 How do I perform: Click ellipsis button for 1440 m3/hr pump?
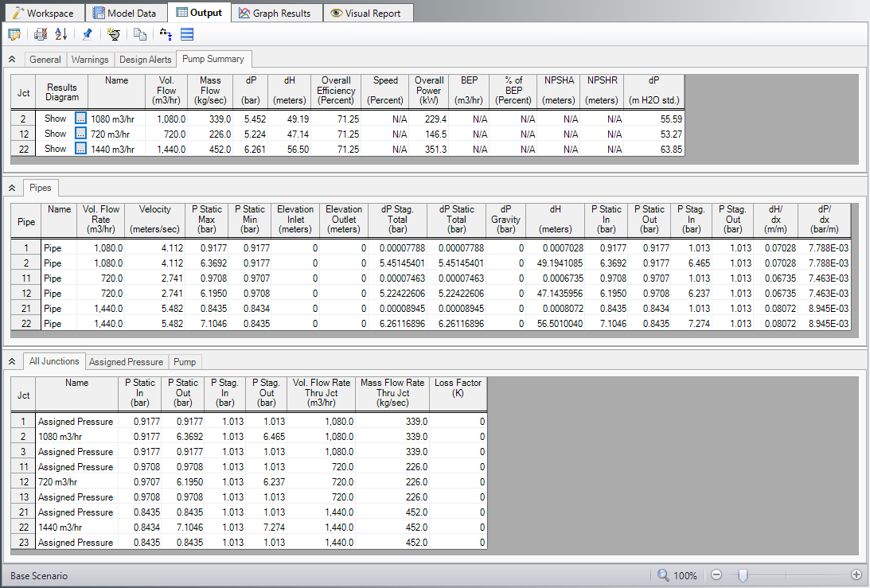tap(80, 149)
